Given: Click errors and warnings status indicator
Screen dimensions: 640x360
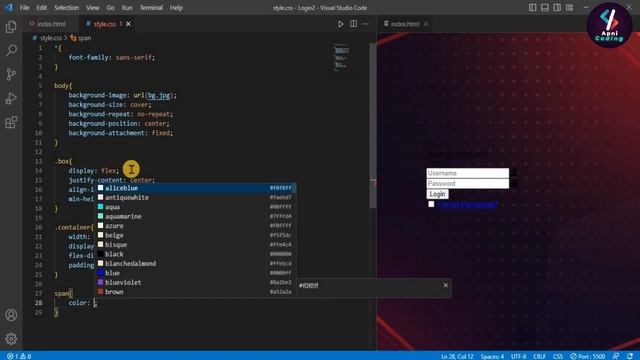Looking at the screenshot, I should [19, 356].
